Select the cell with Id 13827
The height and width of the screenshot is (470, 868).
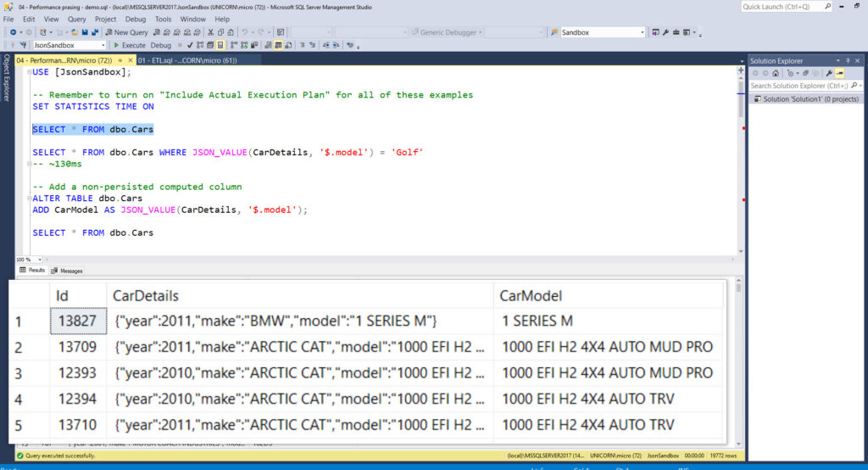point(78,321)
